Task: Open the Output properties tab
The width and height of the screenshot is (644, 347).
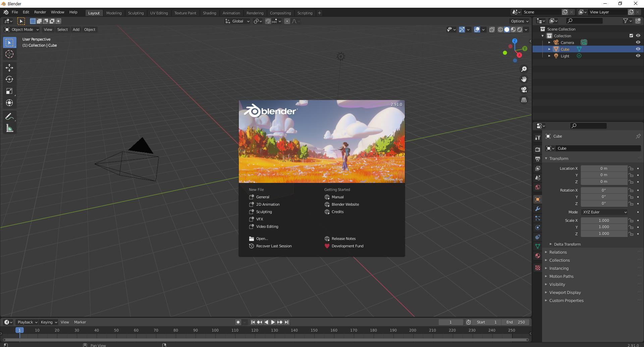Action: click(x=538, y=159)
